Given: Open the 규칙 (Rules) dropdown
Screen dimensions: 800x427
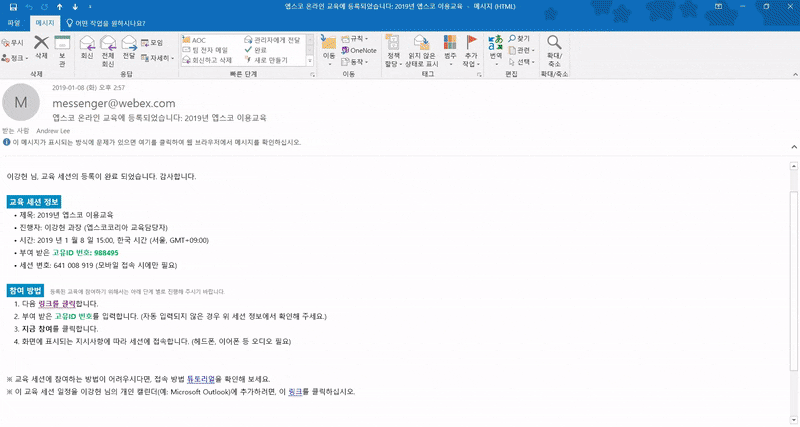Looking at the screenshot, I should (356, 38).
